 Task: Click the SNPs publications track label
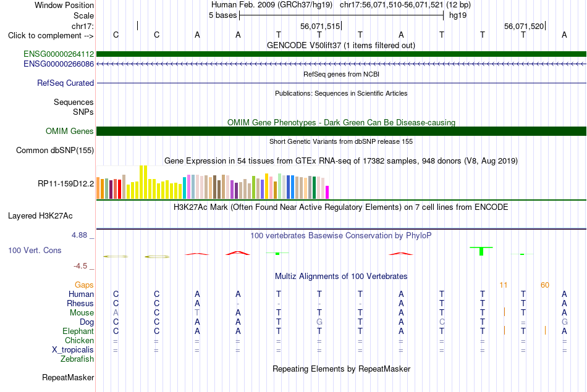click(83, 112)
